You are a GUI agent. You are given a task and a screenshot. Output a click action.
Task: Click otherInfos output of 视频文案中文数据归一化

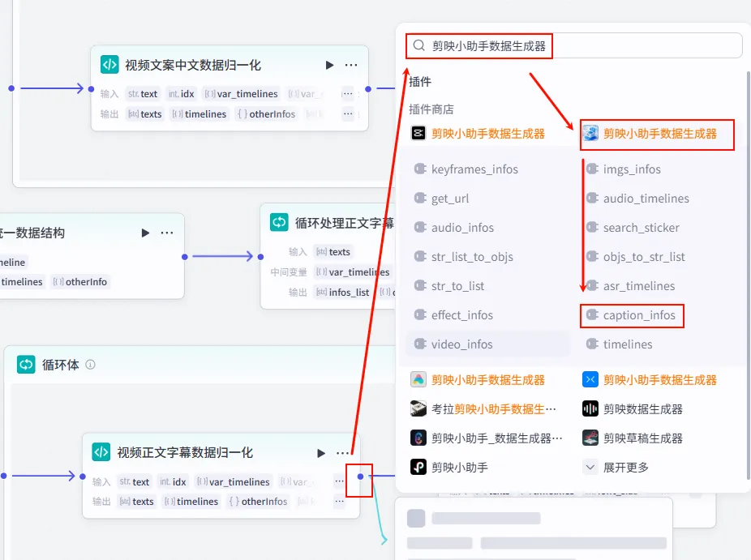point(266,114)
